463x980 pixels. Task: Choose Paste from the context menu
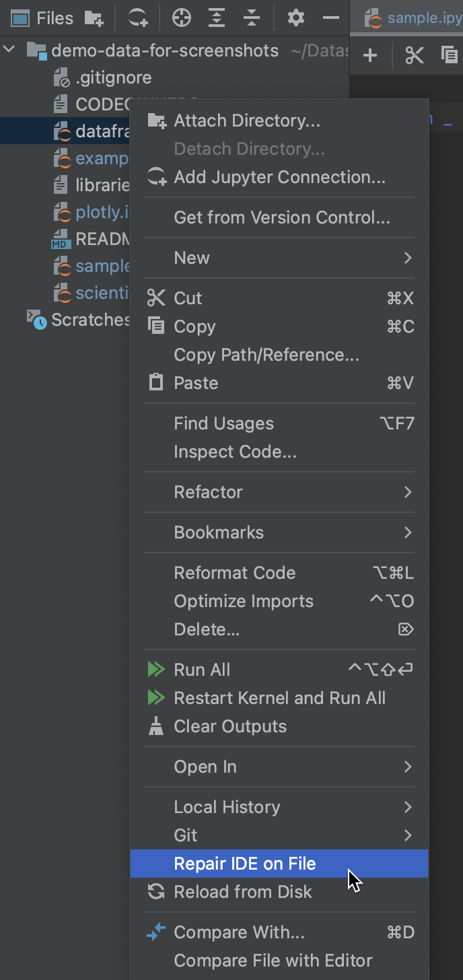[x=279, y=383]
